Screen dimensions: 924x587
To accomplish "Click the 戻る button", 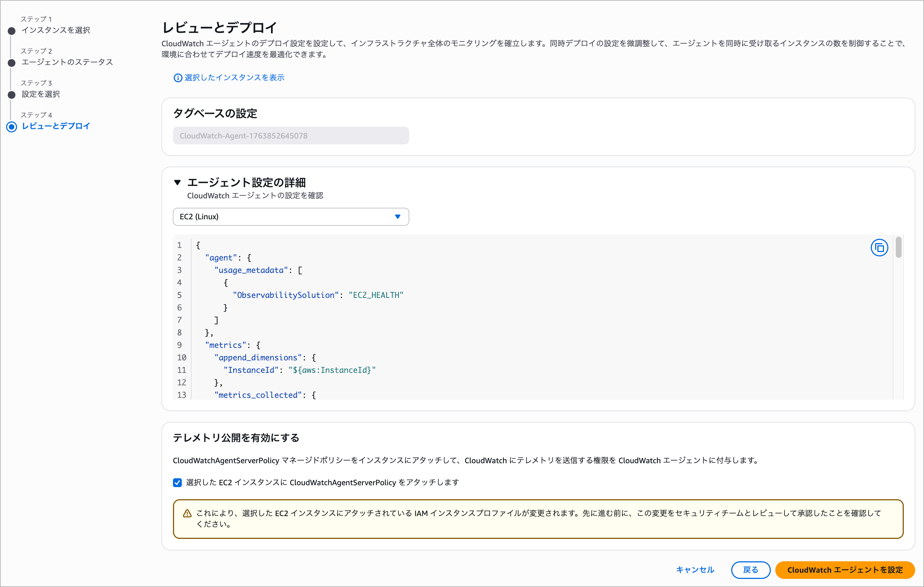I will click(x=750, y=570).
